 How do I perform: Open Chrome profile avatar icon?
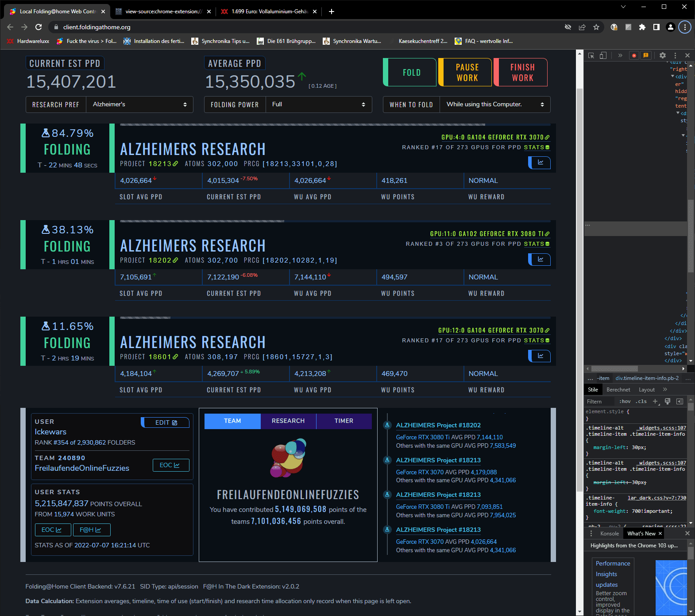[x=671, y=27]
